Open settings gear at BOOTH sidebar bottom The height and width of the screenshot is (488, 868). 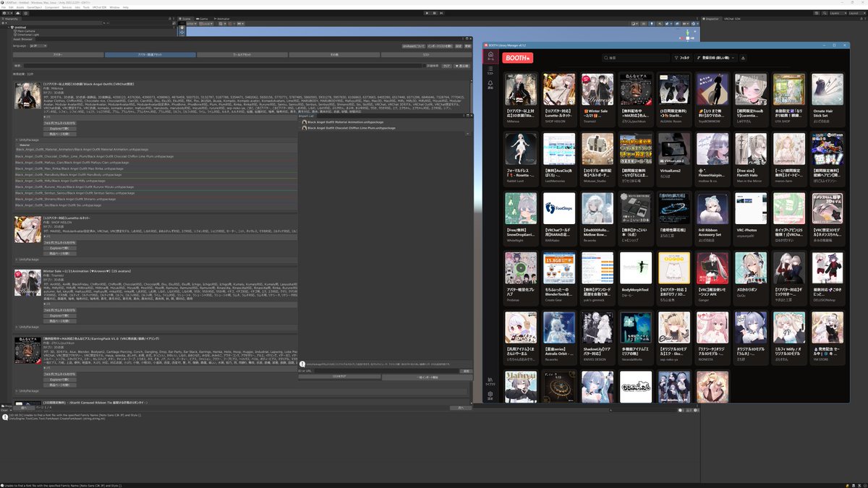pyautogui.click(x=490, y=395)
